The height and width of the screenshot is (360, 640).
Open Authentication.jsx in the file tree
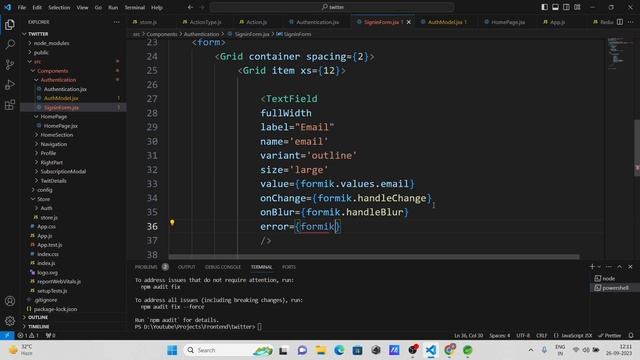tap(65, 89)
